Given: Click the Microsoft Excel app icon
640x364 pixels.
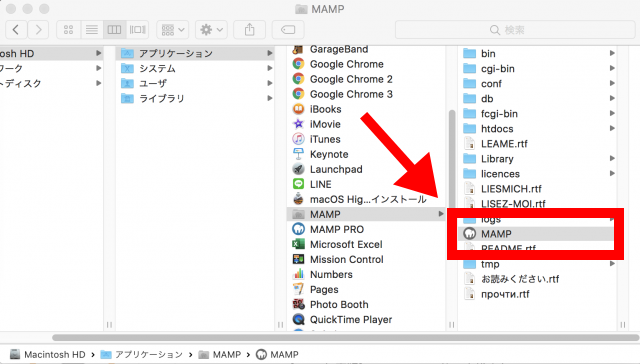Looking at the screenshot, I should click(x=298, y=244).
